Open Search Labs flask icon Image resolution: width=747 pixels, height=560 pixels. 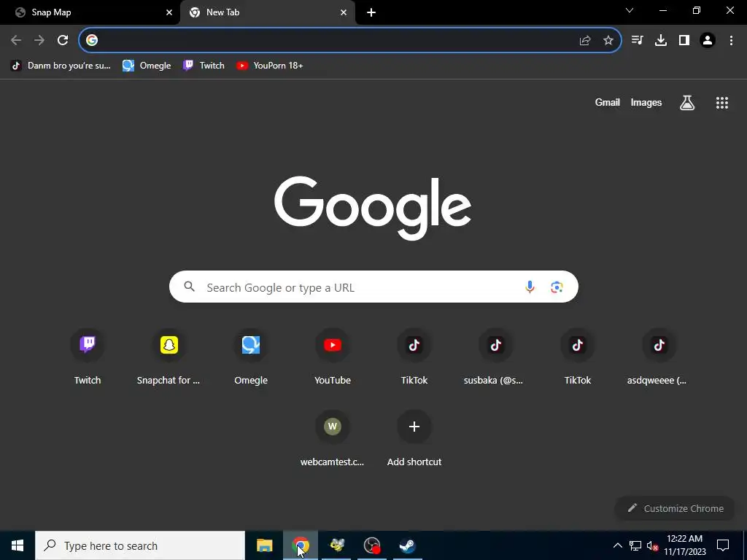pyautogui.click(x=687, y=102)
